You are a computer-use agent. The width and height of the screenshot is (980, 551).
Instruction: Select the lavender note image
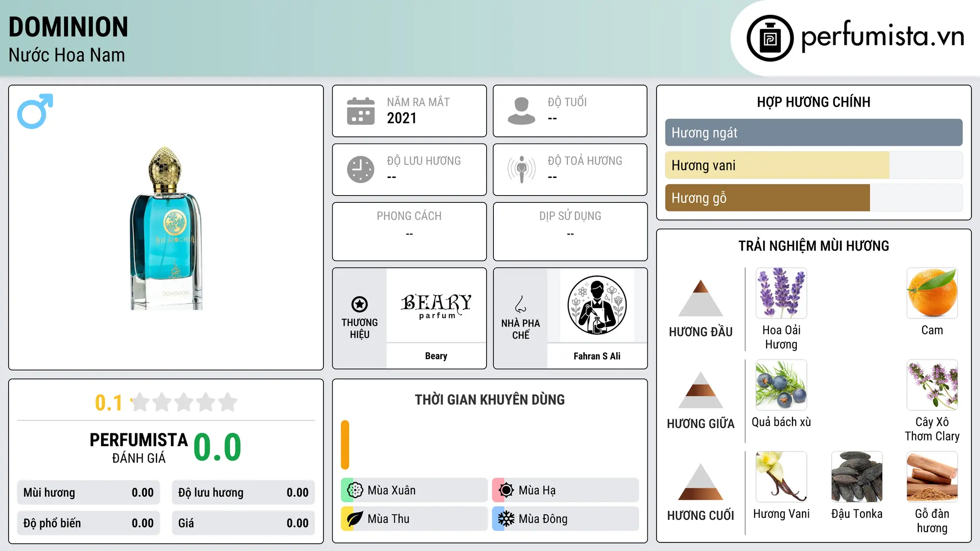[x=781, y=293]
